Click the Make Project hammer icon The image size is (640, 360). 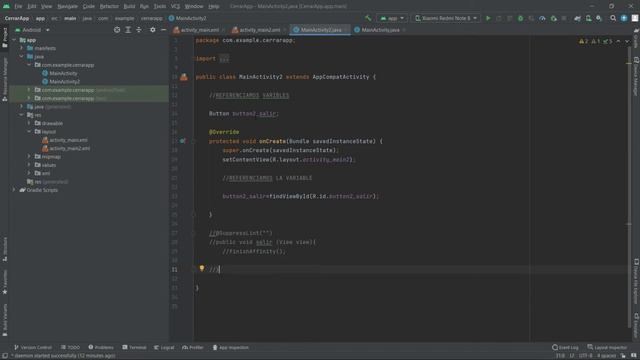[x=368, y=18]
